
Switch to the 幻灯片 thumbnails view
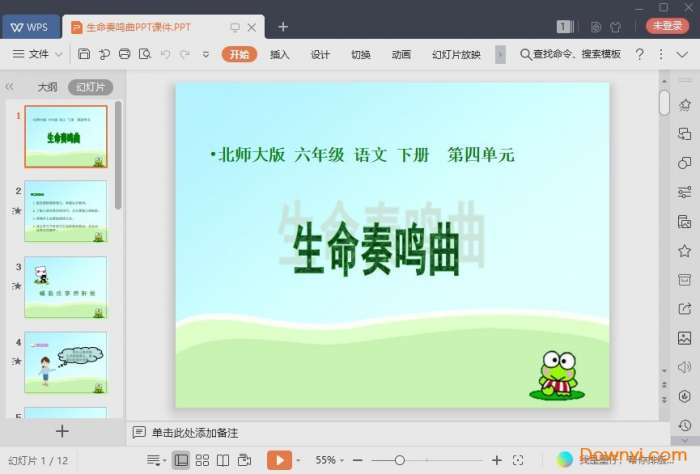(90, 87)
